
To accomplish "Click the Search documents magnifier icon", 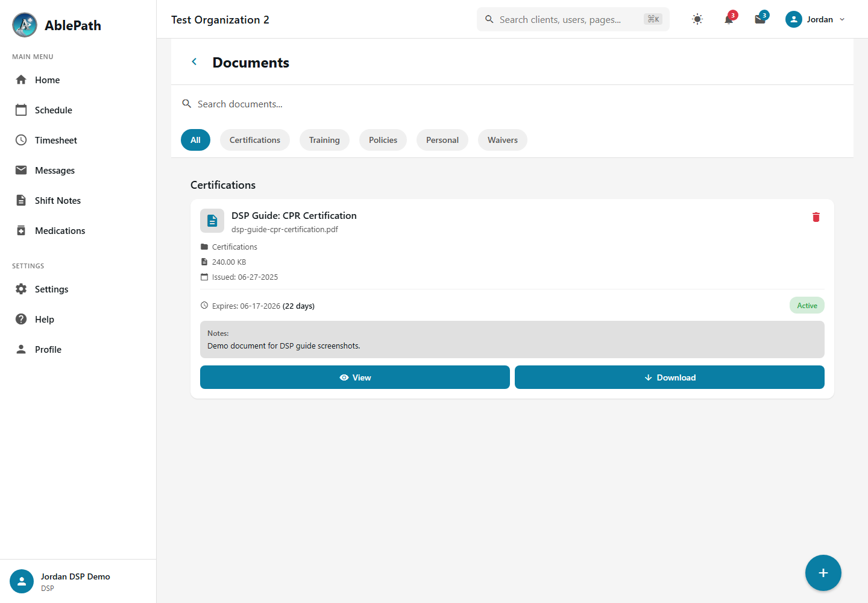I will pyautogui.click(x=187, y=104).
